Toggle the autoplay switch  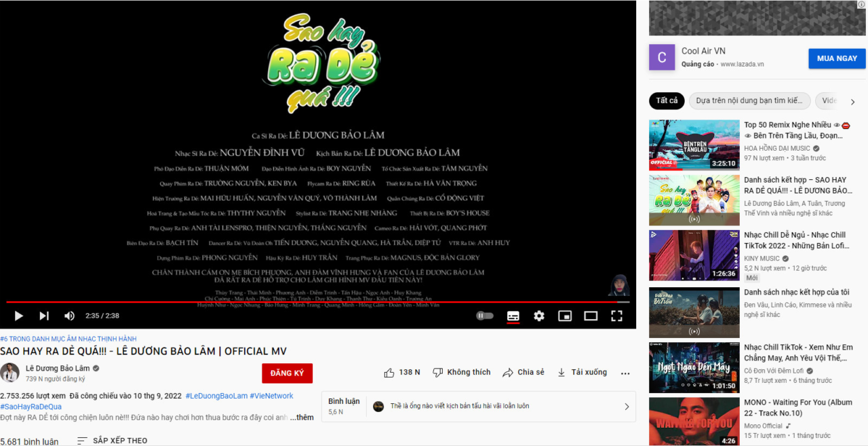484,316
